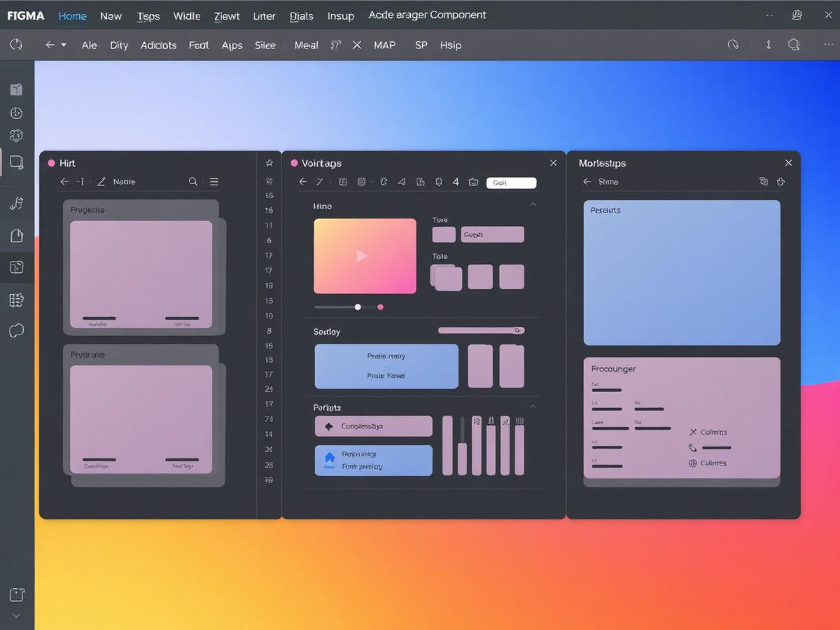Viewport: 840px width, 630px height.
Task: Click the pencil edit icon in Hirt panel
Action: 101,181
